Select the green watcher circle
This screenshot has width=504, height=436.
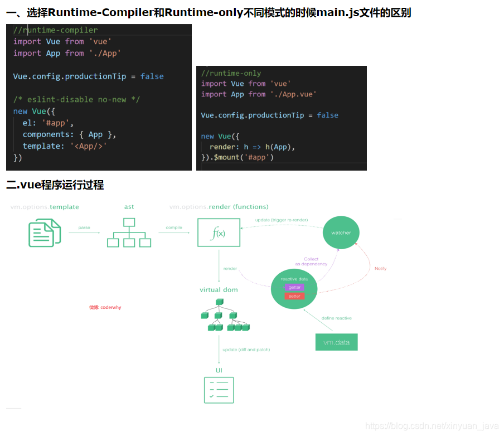tap(341, 232)
